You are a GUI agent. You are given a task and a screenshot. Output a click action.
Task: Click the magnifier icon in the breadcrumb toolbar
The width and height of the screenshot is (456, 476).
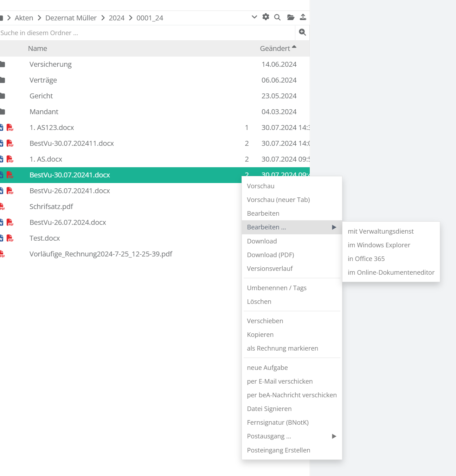[277, 17]
